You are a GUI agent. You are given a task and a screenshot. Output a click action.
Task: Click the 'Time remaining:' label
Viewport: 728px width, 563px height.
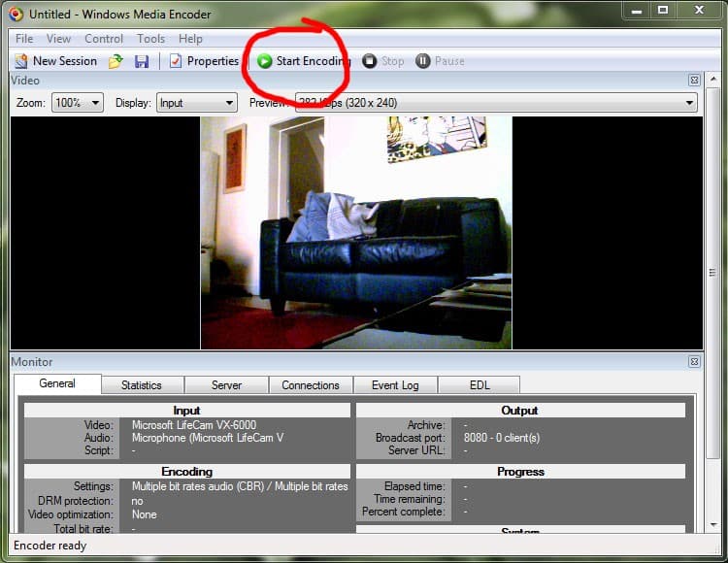(410, 499)
